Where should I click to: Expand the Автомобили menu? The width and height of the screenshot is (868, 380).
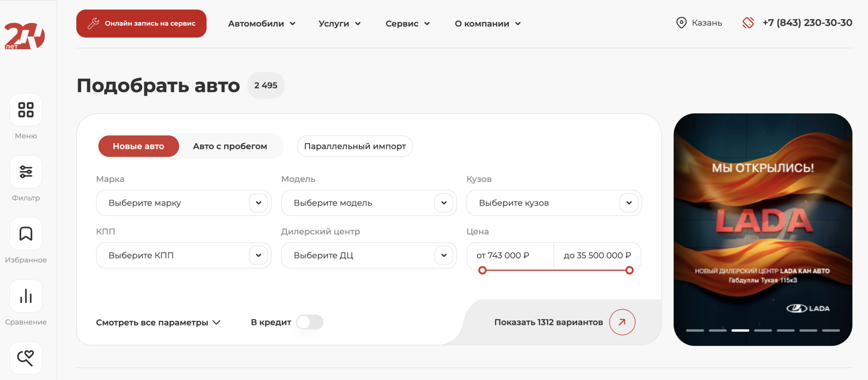(262, 24)
